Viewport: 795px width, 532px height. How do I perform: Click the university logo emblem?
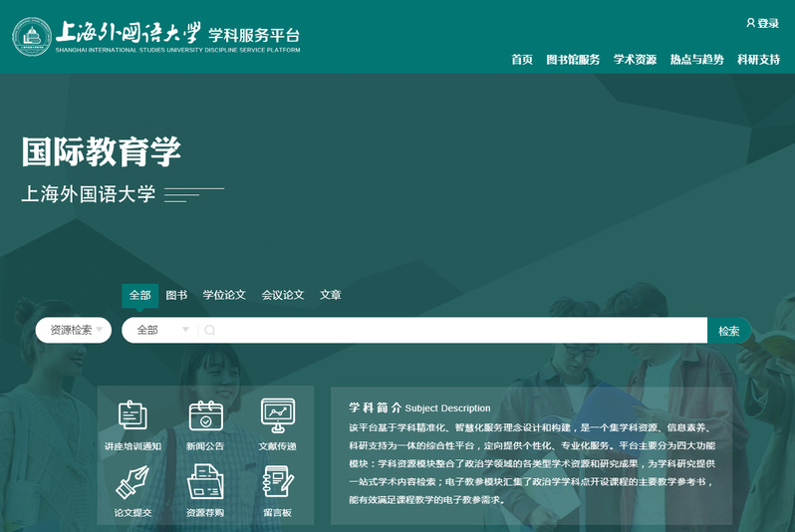32,36
